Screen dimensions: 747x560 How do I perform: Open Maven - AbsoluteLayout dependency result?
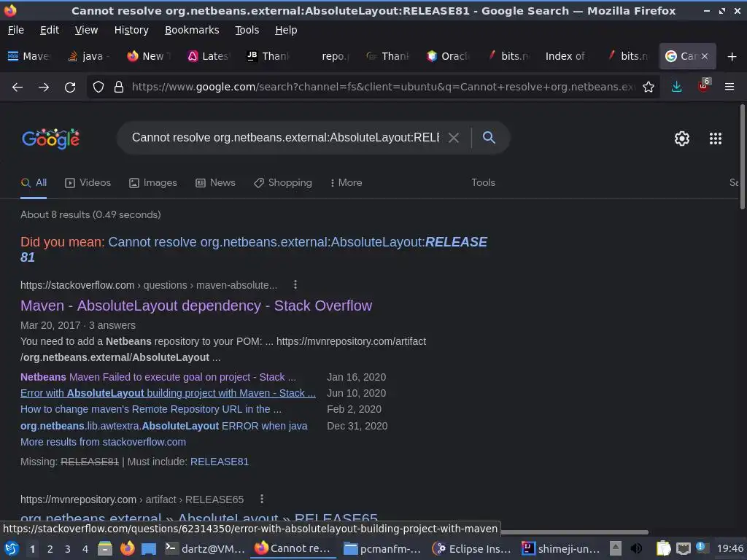(x=196, y=306)
